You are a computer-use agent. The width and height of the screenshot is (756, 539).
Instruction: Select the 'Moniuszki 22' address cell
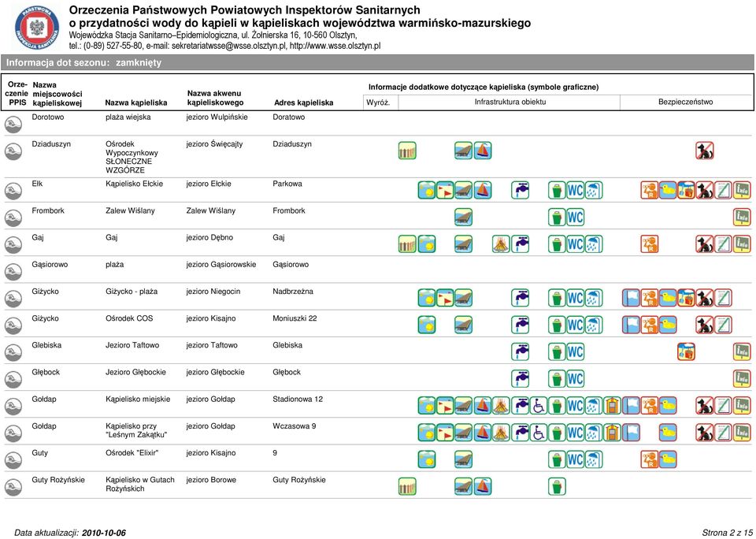click(295, 318)
